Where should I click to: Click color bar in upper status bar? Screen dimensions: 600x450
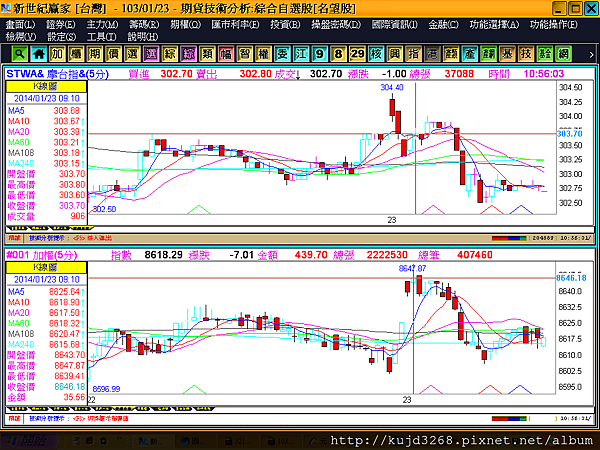click(509, 238)
